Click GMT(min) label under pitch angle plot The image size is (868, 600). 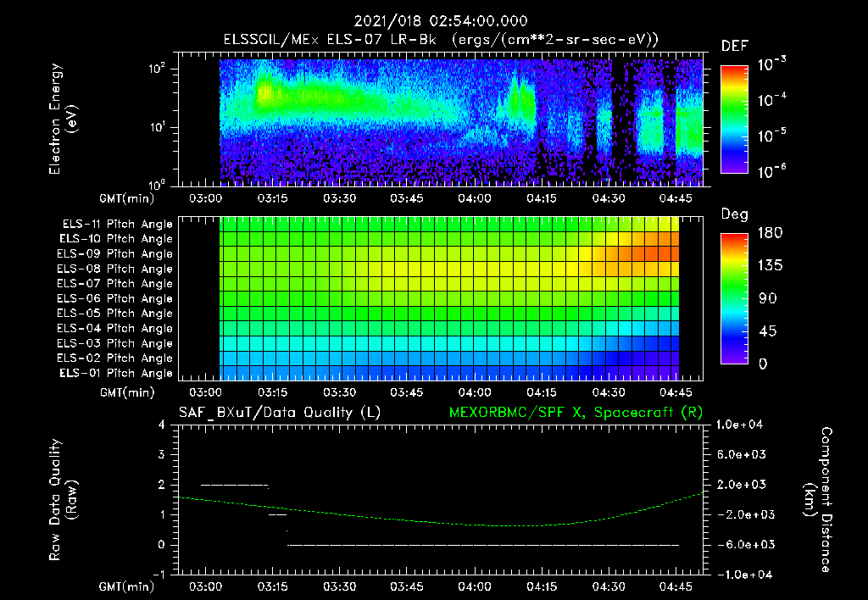click(127, 392)
